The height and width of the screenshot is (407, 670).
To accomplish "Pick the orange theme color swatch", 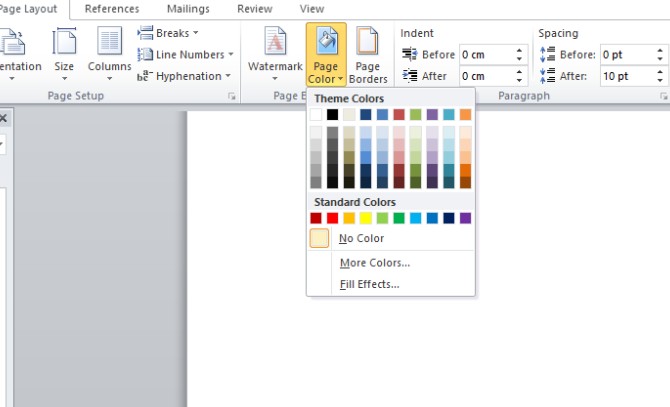I will 466,114.
